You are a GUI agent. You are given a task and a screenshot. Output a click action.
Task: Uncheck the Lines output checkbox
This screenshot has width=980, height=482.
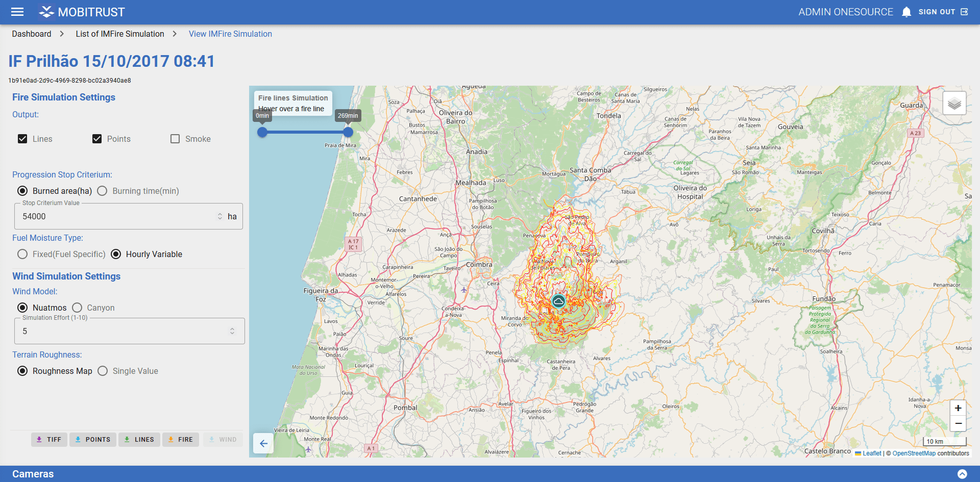[22, 139]
